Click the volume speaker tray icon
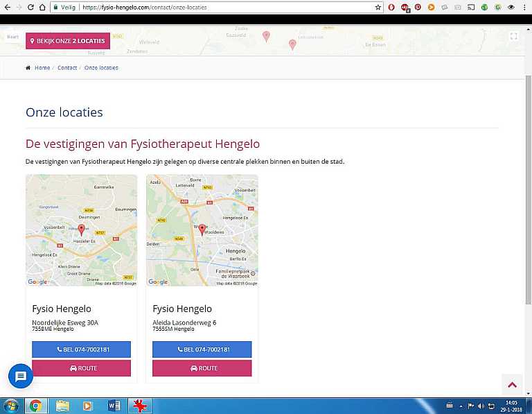Screen dimensions: 532x414 [481, 406]
